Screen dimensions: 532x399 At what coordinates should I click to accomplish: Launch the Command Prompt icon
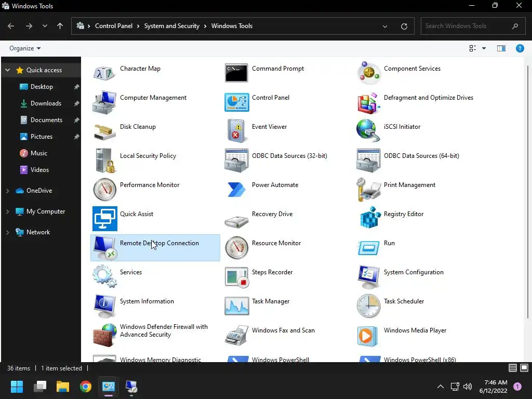click(236, 73)
